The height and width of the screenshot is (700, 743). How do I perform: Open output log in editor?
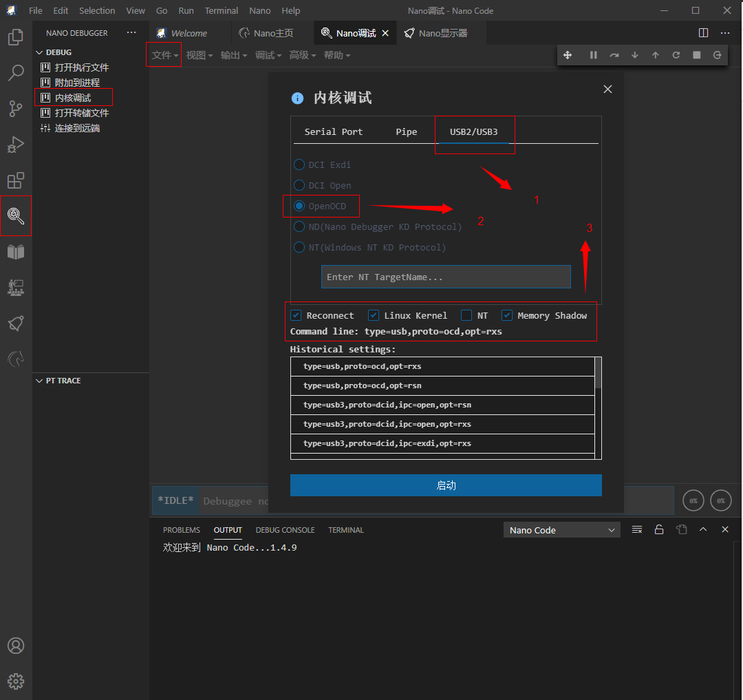tap(681, 529)
